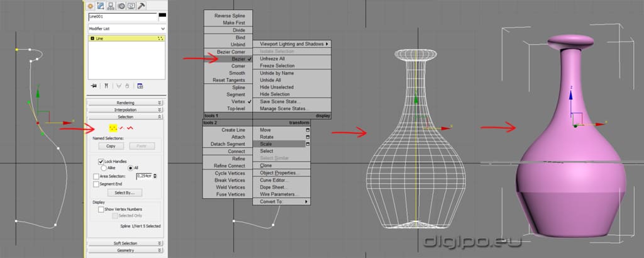This screenshot has width=644, height=258.
Task: Select the Alike radio button
Action: 104,168
